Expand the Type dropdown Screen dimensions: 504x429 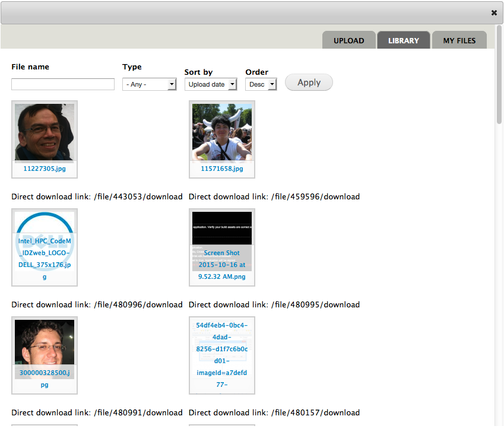pos(149,84)
